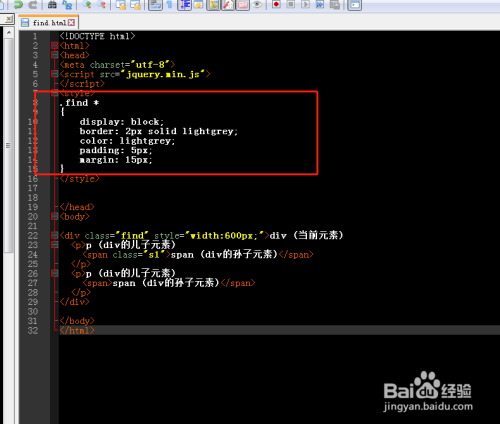Close the left side panel
500x424 pixels.
pos(9,19)
